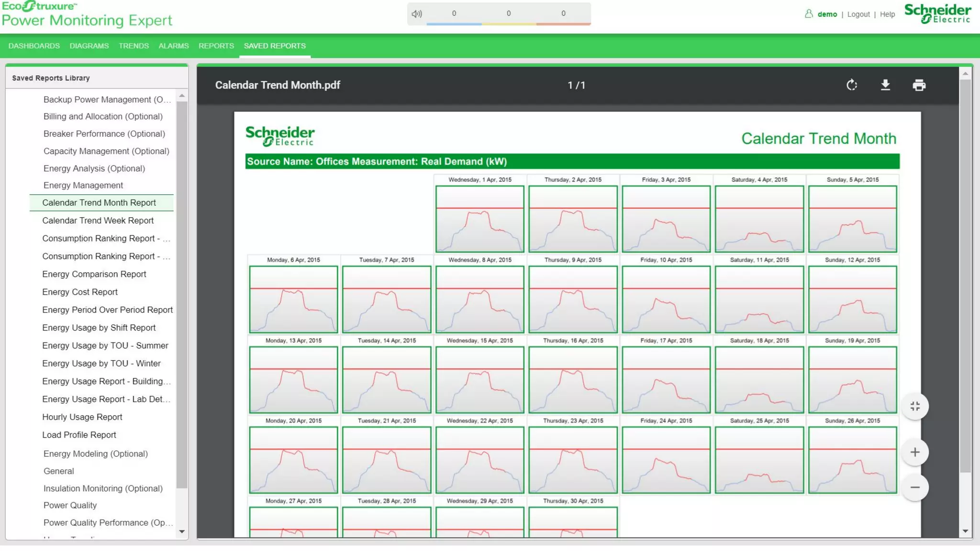Collapse the Energy Management folder
Image resolution: width=980 pixels, height=551 pixels.
tap(83, 185)
